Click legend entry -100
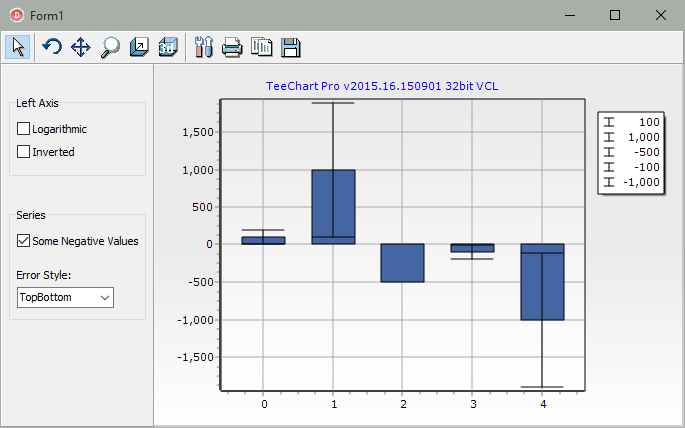 (631, 167)
